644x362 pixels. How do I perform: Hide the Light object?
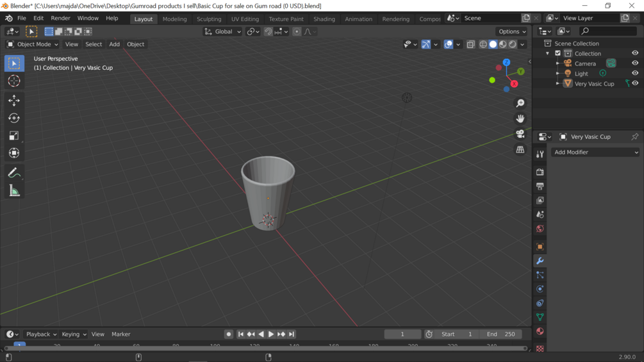click(x=635, y=74)
